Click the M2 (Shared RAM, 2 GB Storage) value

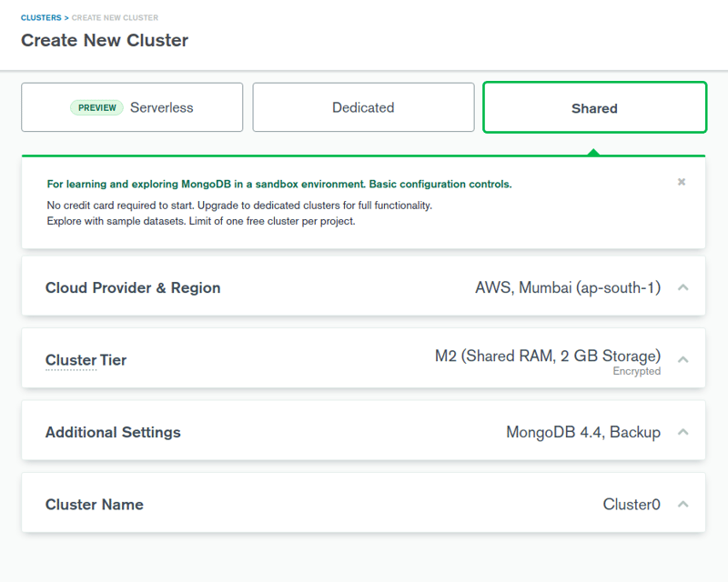click(548, 356)
